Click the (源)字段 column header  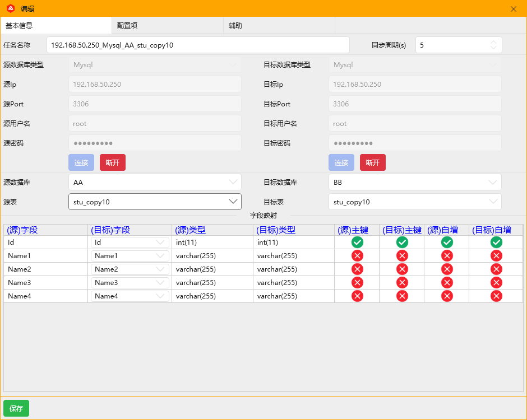[46, 230]
